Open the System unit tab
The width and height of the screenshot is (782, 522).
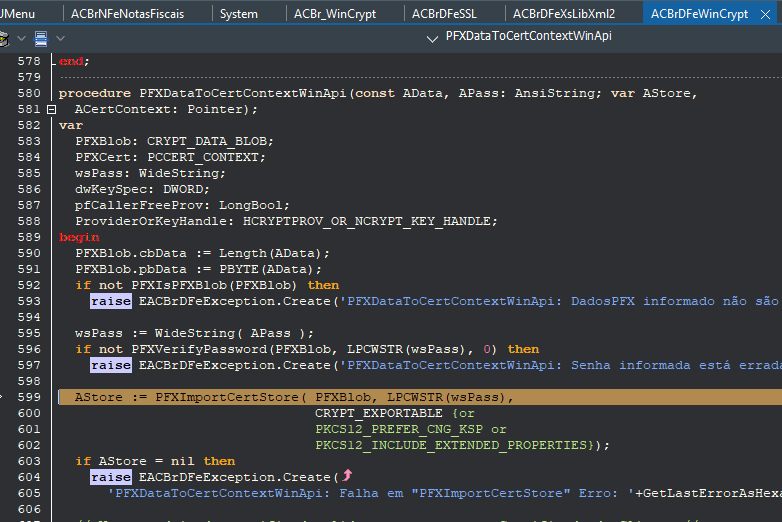(x=239, y=14)
